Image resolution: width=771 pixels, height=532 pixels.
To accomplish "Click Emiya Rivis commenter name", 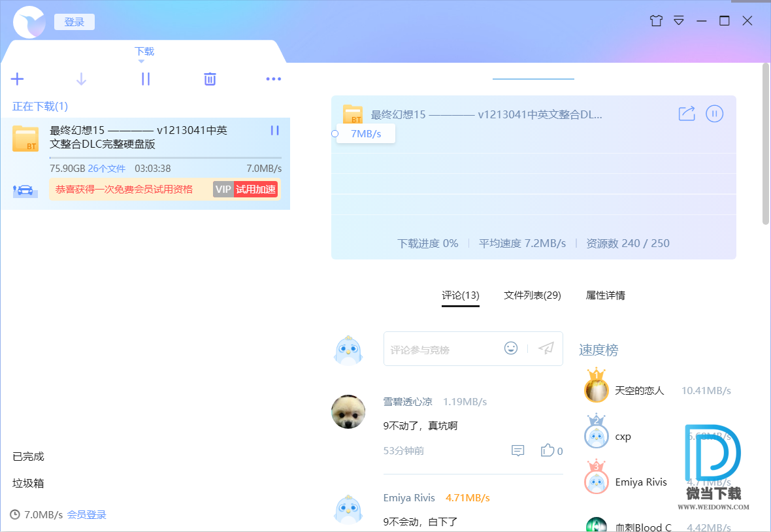I will (x=409, y=497).
